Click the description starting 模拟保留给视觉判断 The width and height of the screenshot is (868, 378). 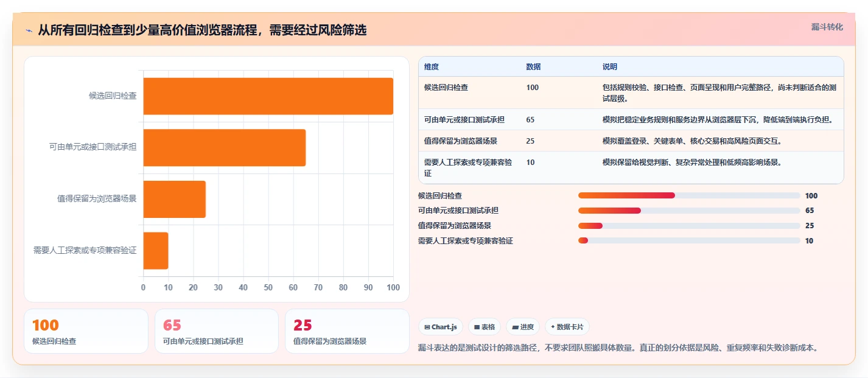pos(691,163)
